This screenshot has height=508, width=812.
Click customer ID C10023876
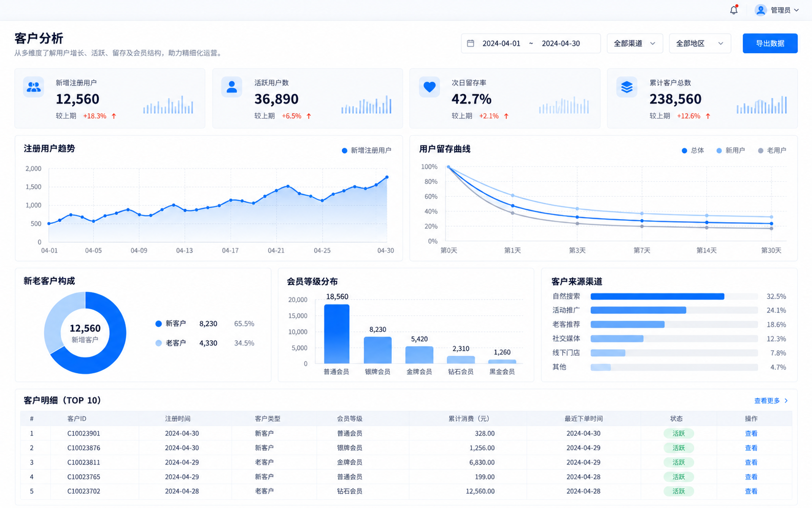(84, 448)
